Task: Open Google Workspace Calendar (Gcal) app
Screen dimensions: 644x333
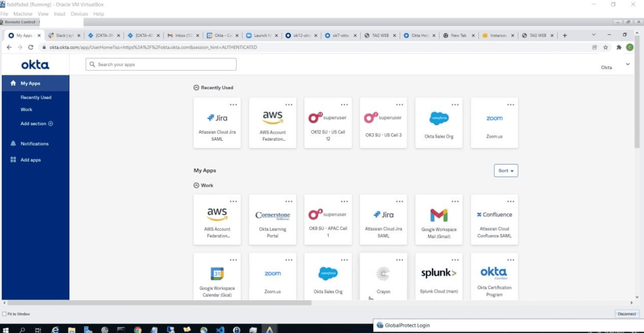Action: tap(217, 276)
